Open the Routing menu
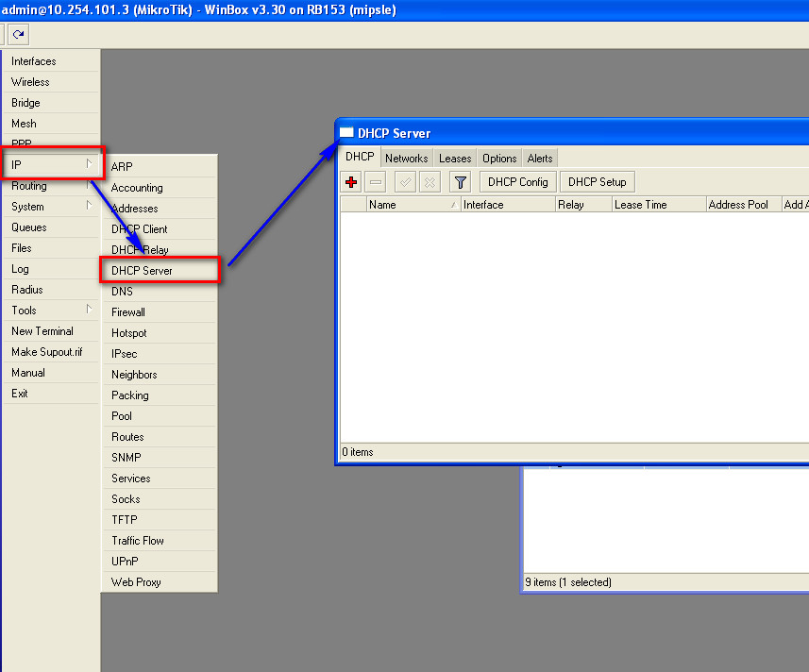This screenshot has height=672, width=809. pos(51,186)
